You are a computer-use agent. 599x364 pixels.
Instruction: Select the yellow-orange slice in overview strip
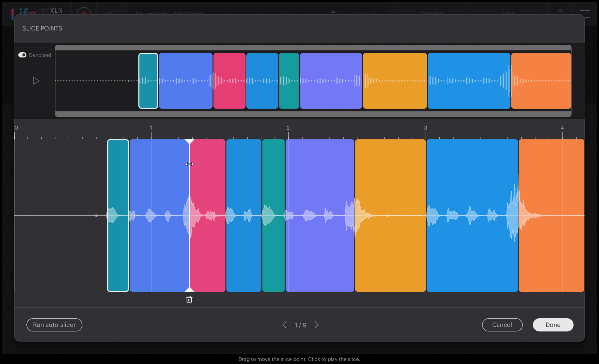(394, 81)
